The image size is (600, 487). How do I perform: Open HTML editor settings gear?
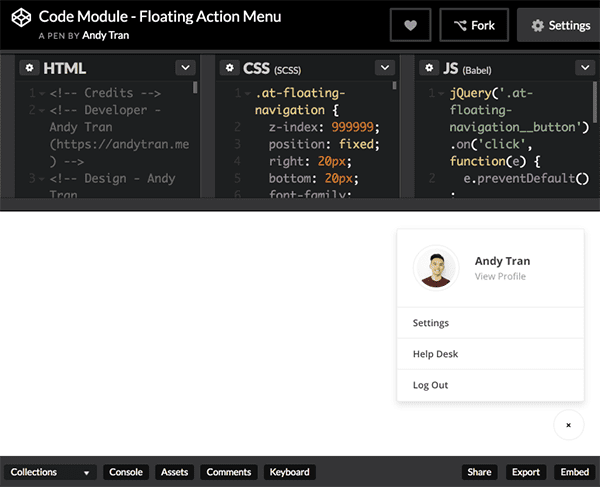(x=29, y=68)
